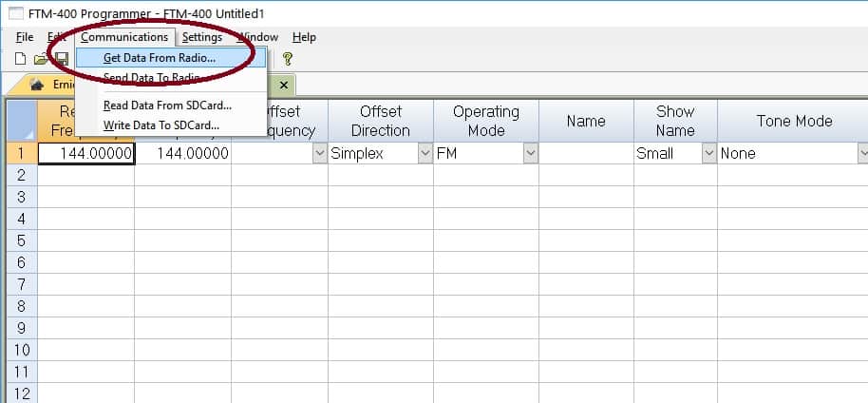This screenshot has height=403, width=868.
Task: Click the Name column header
Action: click(x=586, y=121)
